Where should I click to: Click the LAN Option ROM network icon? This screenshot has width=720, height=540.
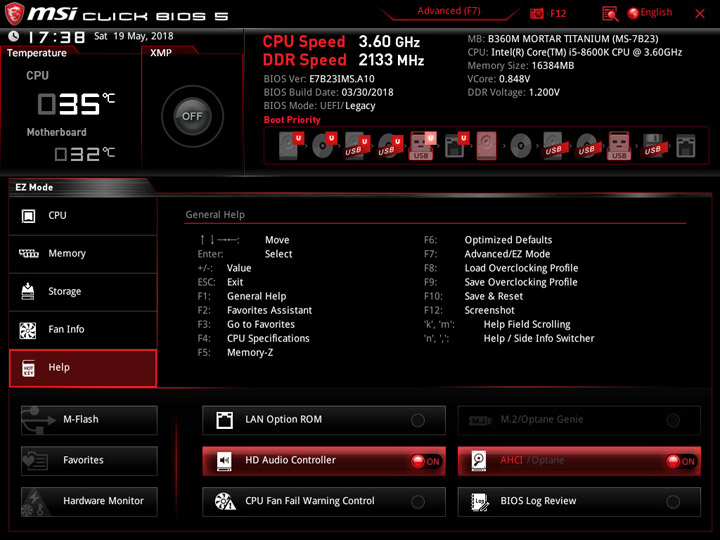[x=225, y=420]
